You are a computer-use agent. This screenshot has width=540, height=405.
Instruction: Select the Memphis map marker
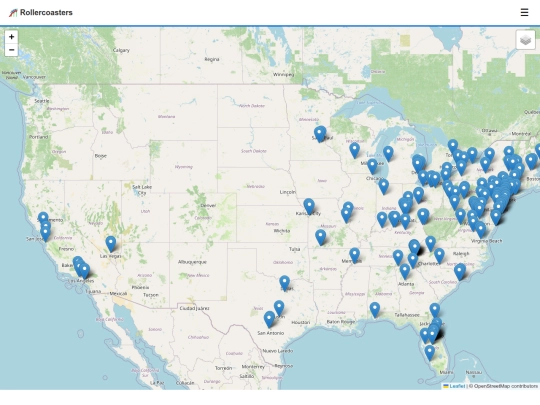[x=354, y=256]
